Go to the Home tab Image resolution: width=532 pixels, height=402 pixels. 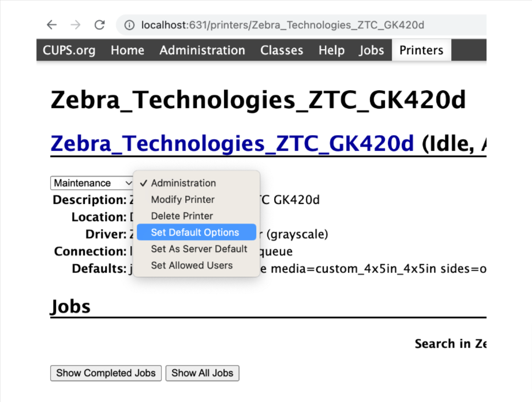128,50
